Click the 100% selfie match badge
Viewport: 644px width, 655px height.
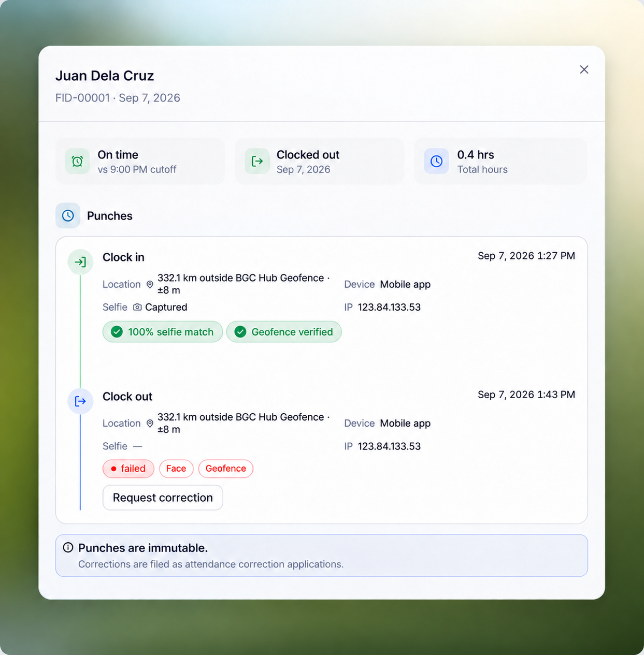click(163, 332)
